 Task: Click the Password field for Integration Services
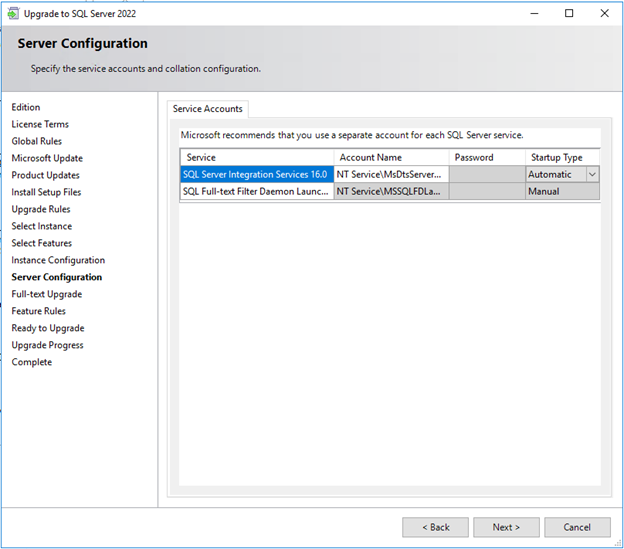point(487,174)
